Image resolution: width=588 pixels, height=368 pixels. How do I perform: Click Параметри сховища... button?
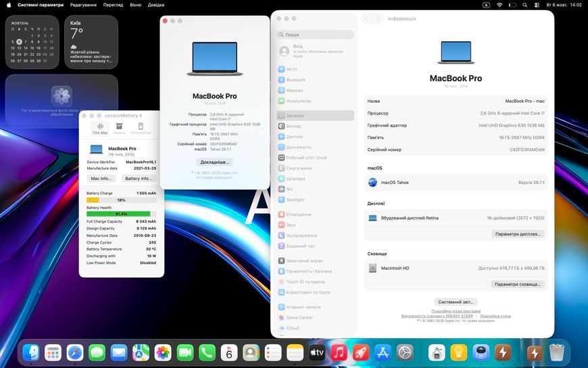point(518,284)
